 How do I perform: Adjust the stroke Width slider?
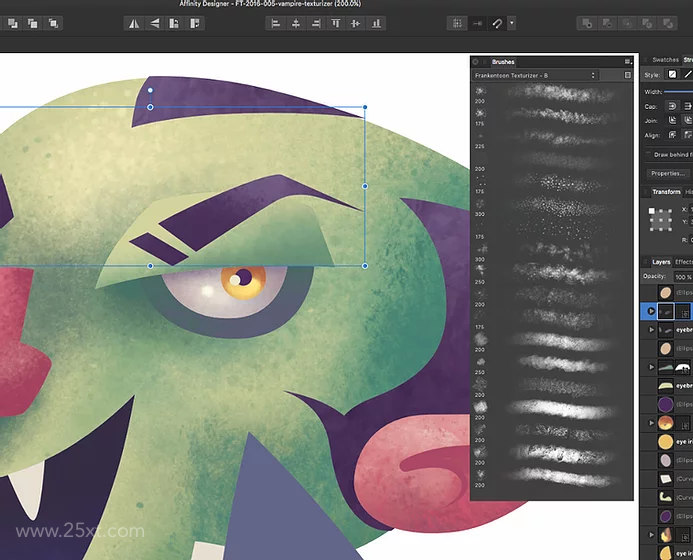point(678,91)
